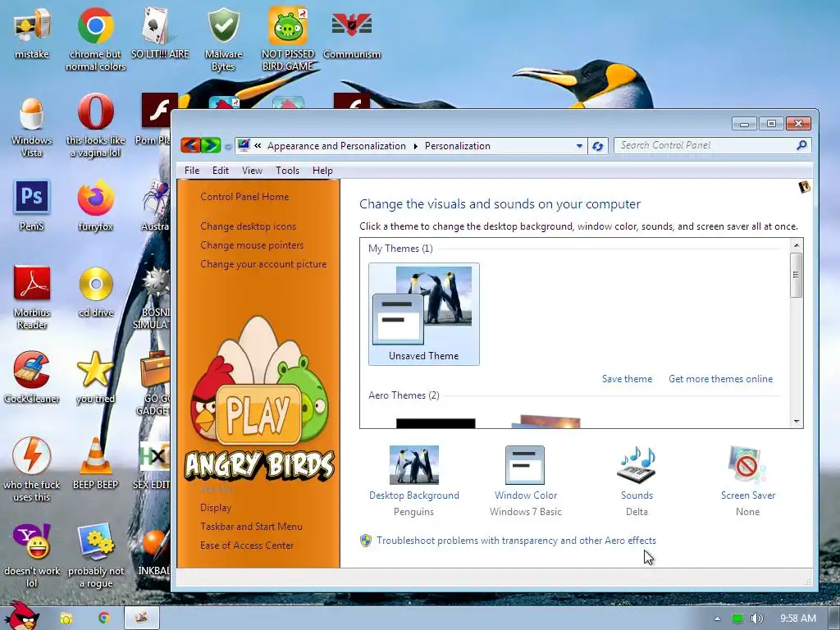Expand the address bar history dropdown
This screenshot has width=840, height=630.
click(x=579, y=146)
